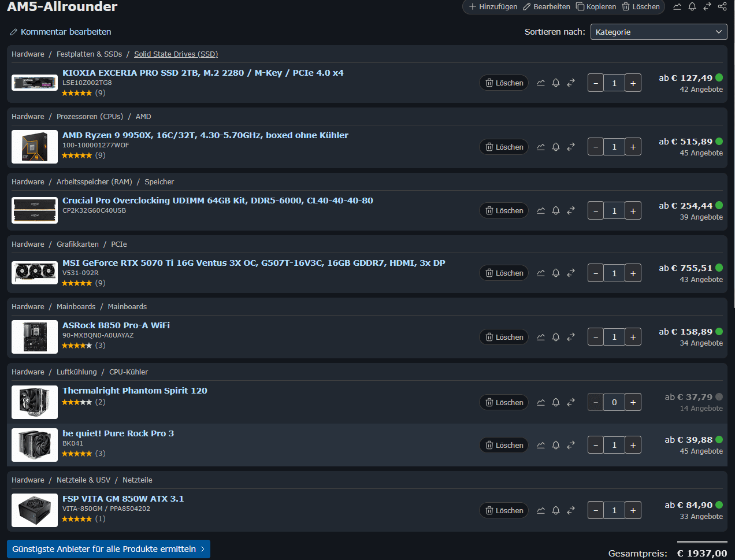Click Hinzufügen in the wishlist toolbar
The width and height of the screenshot is (735, 560).
[493, 6]
